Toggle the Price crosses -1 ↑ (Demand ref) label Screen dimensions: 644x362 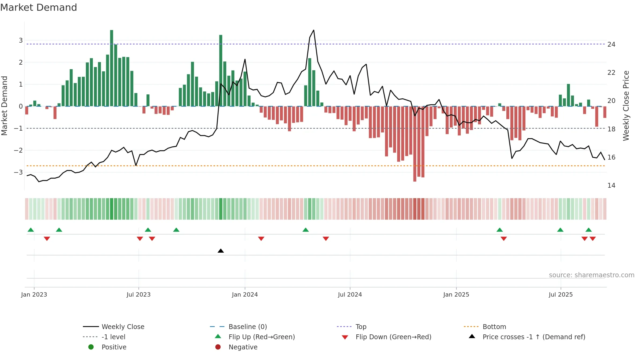[534, 337]
